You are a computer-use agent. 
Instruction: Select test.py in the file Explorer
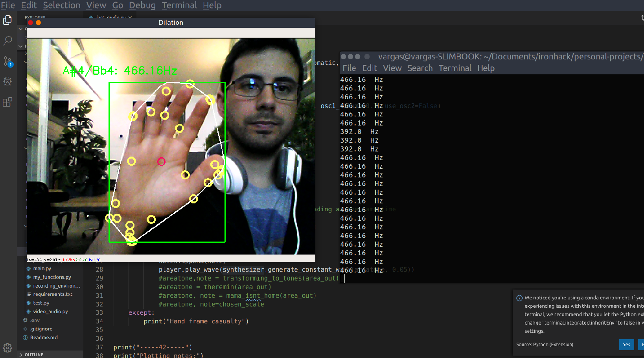pyautogui.click(x=40, y=303)
